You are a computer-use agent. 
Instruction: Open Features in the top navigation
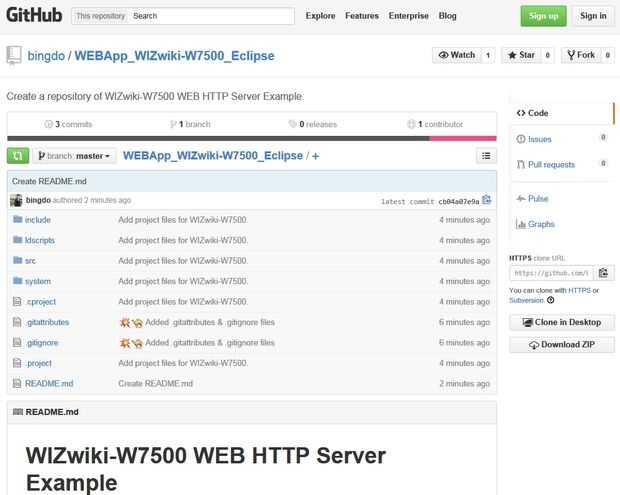(x=362, y=16)
